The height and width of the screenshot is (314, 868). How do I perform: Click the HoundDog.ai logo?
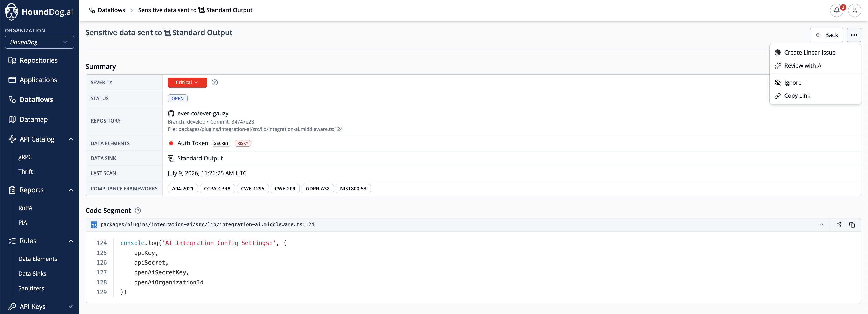tap(39, 12)
